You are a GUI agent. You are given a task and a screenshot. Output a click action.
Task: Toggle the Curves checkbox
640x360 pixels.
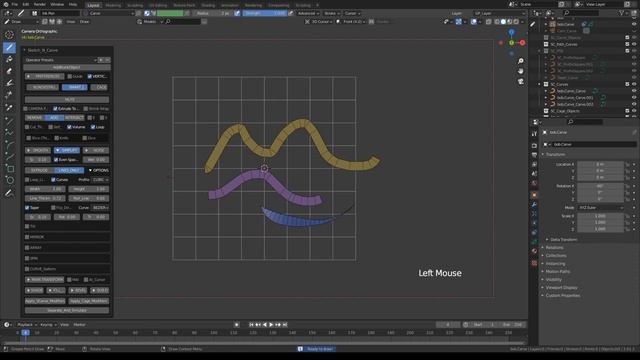(53, 180)
